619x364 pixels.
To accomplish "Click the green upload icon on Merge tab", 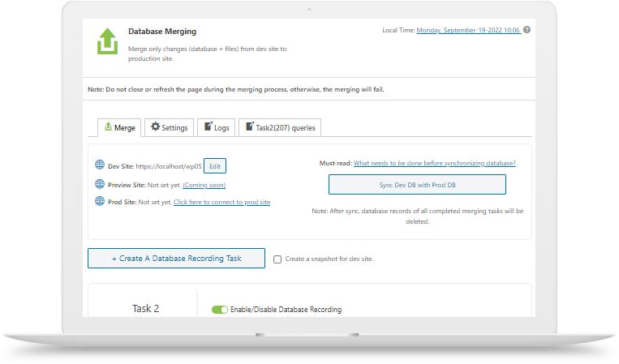I will coord(108,126).
